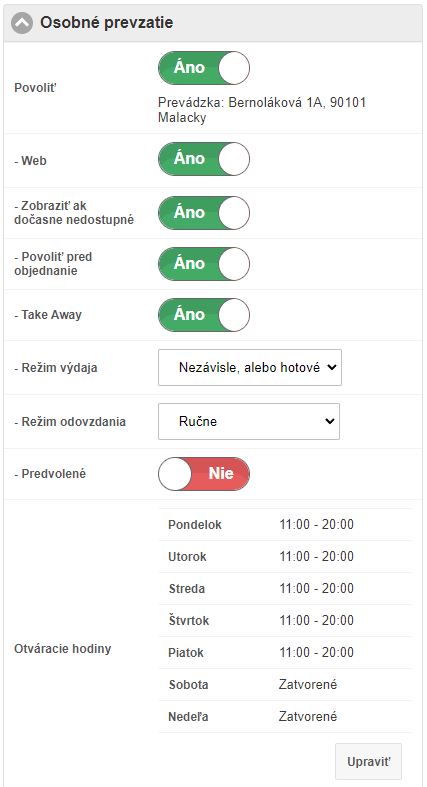Click the Piatok row in opening hours

coord(284,652)
